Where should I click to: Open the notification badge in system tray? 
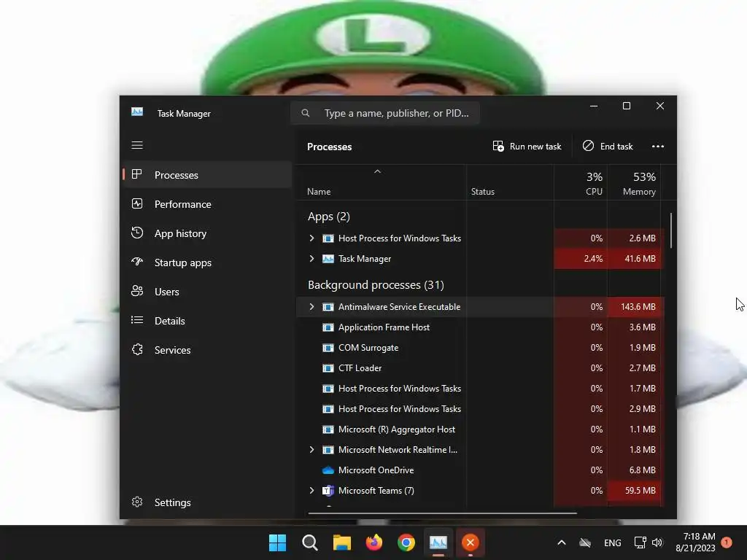(x=726, y=542)
